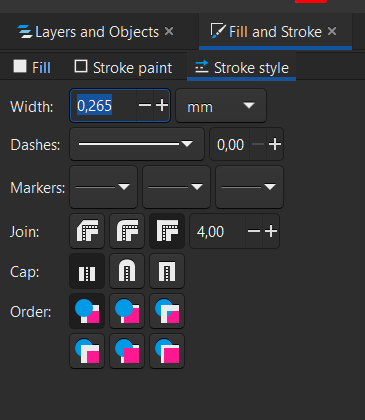The height and width of the screenshot is (420, 365).
Task: Select the round join icon
Action: click(x=127, y=231)
